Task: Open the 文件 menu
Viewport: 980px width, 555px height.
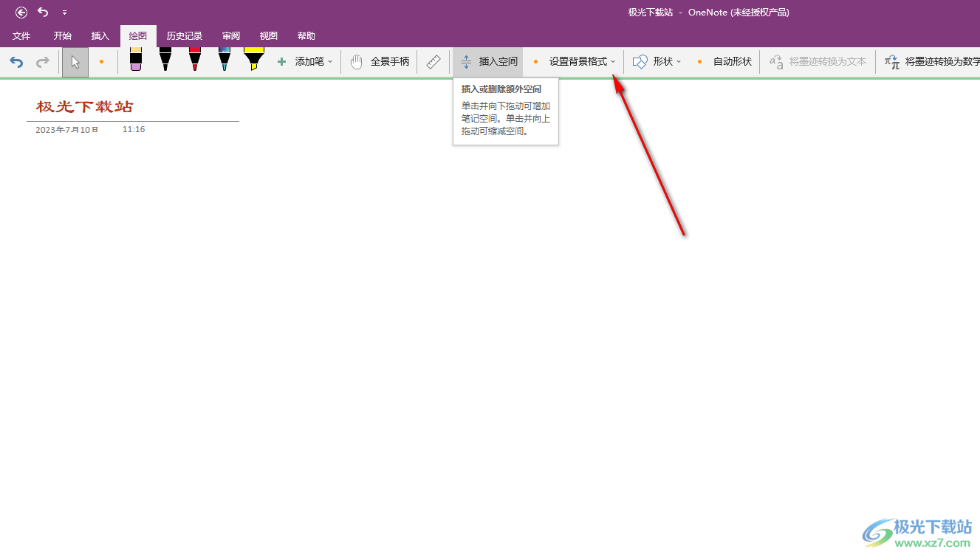Action: (21, 35)
